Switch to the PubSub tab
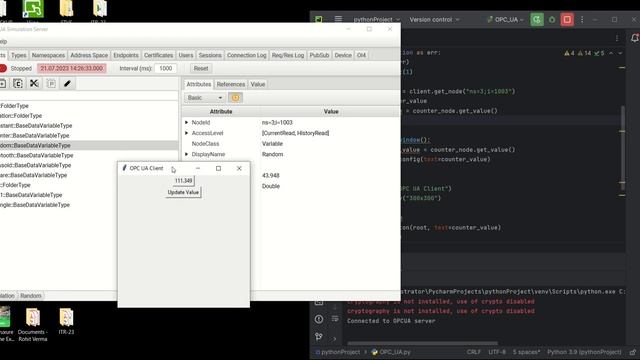The height and width of the screenshot is (360, 640). point(319,55)
